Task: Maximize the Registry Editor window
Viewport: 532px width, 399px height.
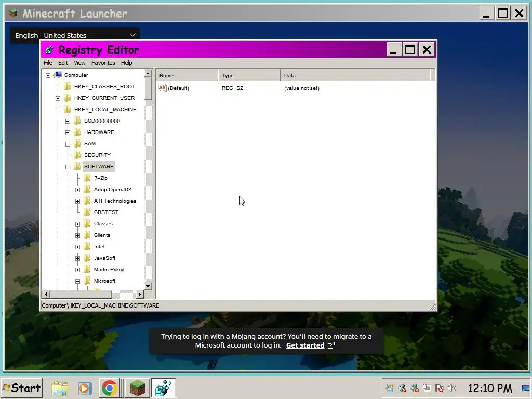Action: coord(410,50)
